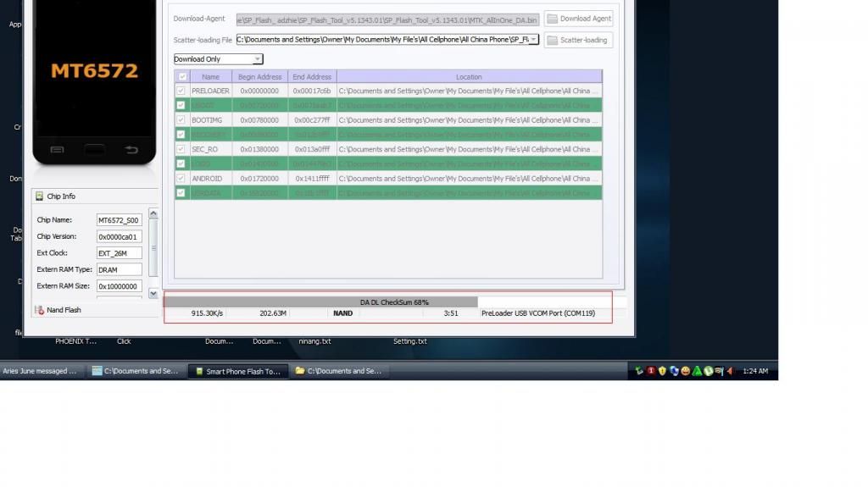Expand the Scatter-loading File path dropdown

[533, 40]
